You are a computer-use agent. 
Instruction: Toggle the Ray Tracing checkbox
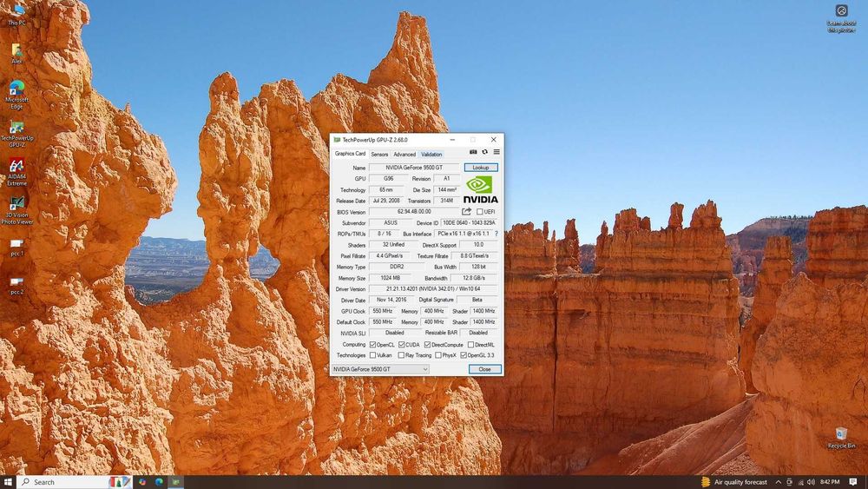pos(401,355)
